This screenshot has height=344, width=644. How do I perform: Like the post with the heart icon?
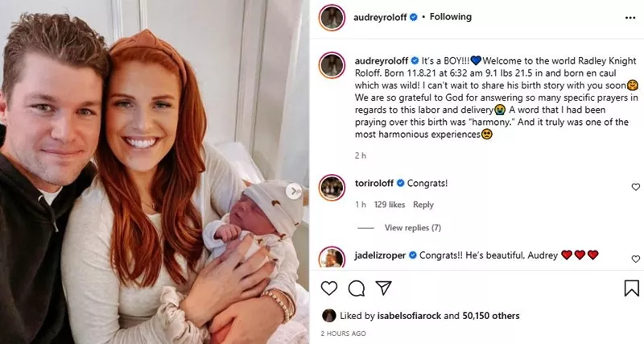point(329,288)
